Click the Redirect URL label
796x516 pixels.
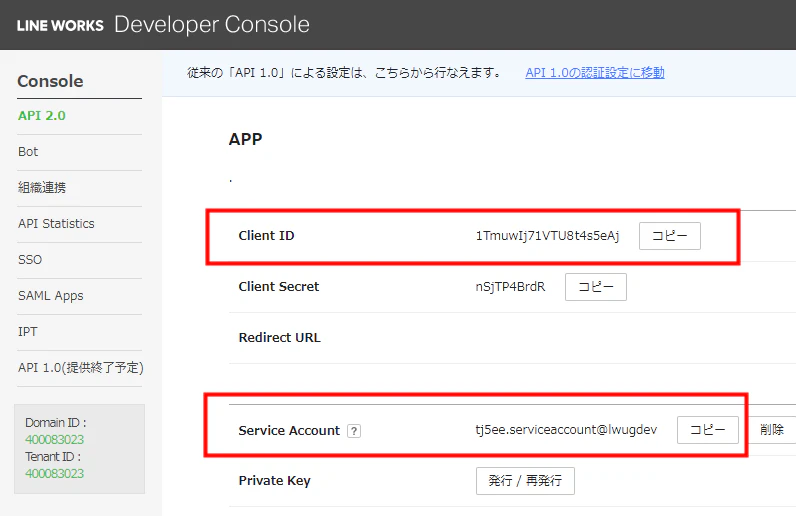click(280, 338)
